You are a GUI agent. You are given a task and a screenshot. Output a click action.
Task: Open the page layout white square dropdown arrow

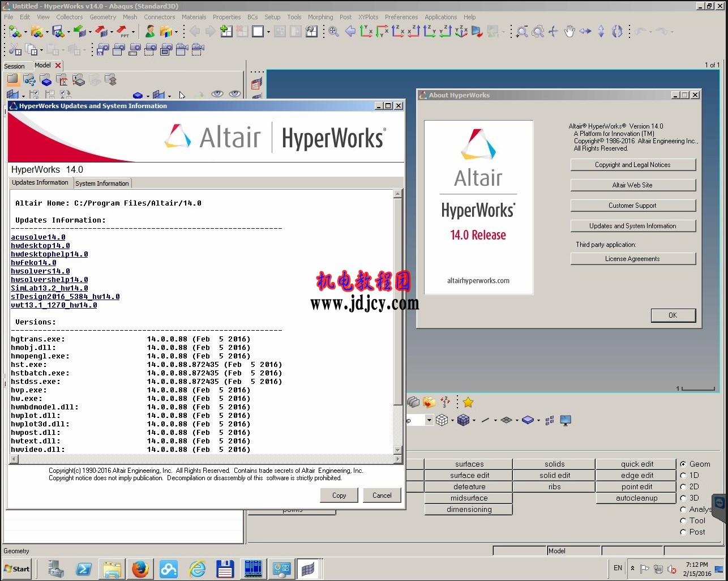268,32
